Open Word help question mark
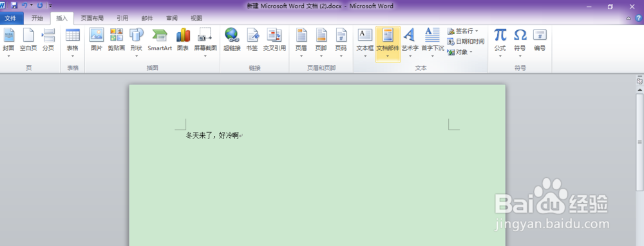644x246 pixels. click(x=639, y=18)
